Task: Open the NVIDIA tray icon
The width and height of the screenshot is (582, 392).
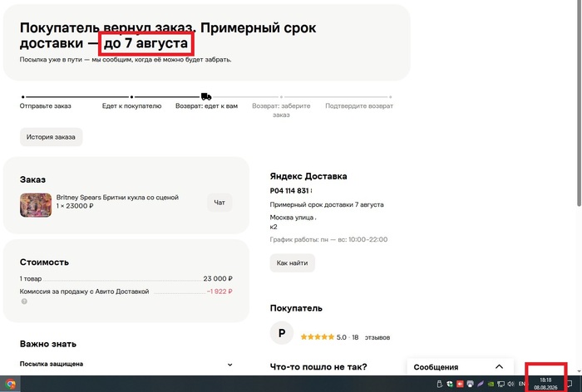Action: tap(491, 385)
